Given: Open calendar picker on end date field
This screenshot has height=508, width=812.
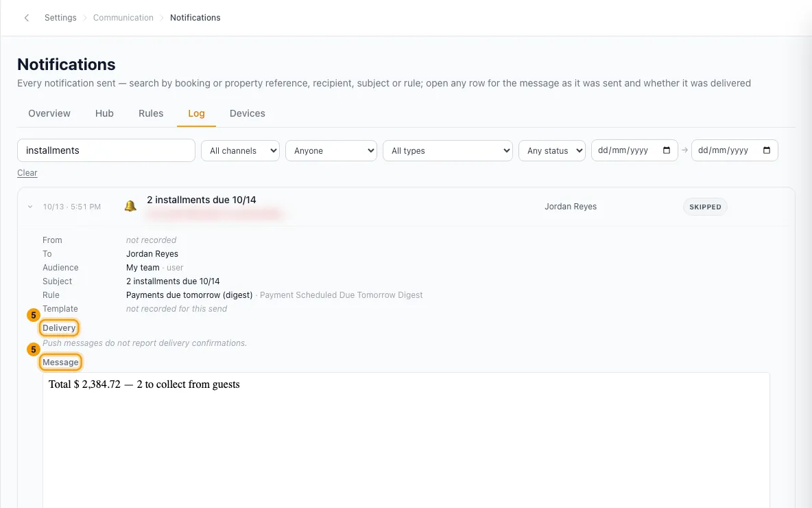Looking at the screenshot, I should (x=767, y=150).
